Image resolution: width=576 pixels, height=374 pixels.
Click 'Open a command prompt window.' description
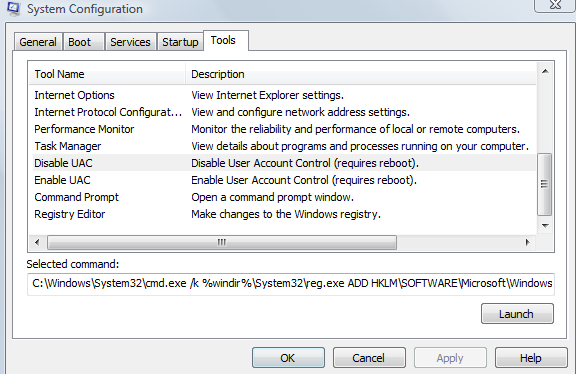click(272, 197)
